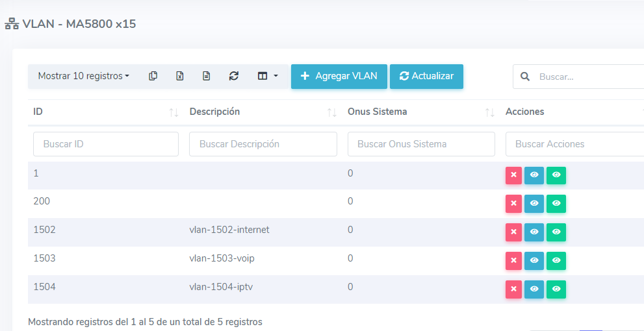Focus the Buscar Descripción filter field
Viewport: 644px width, 331px height.
click(263, 144)
